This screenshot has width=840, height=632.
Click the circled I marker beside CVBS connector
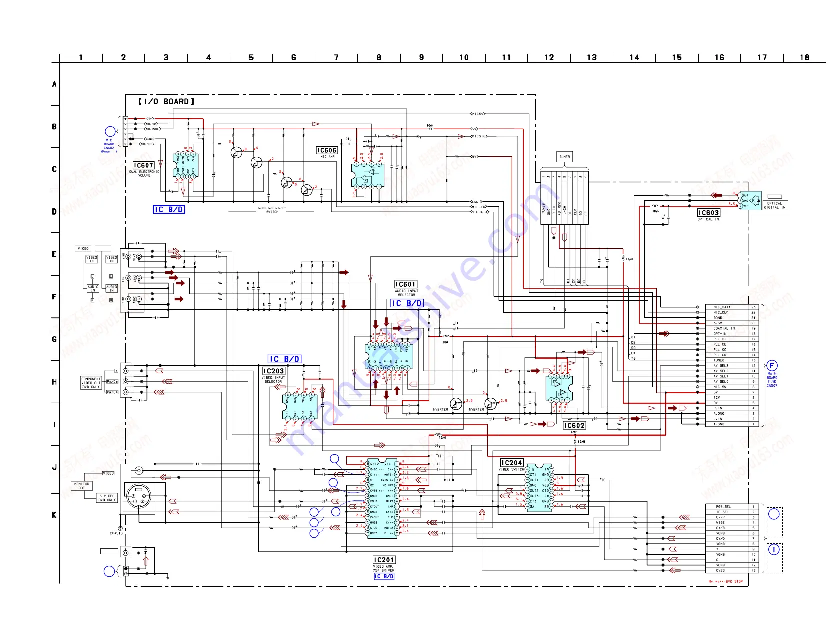774,550
